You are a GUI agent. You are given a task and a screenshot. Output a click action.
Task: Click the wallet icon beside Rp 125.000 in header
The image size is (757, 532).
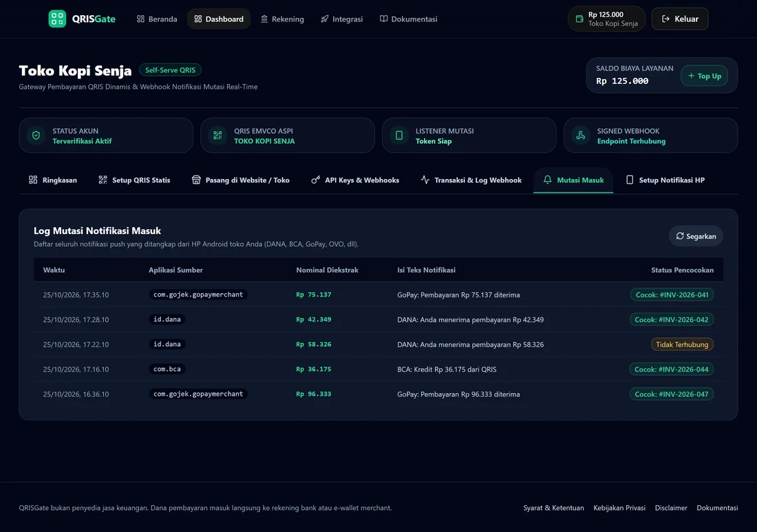579,19
